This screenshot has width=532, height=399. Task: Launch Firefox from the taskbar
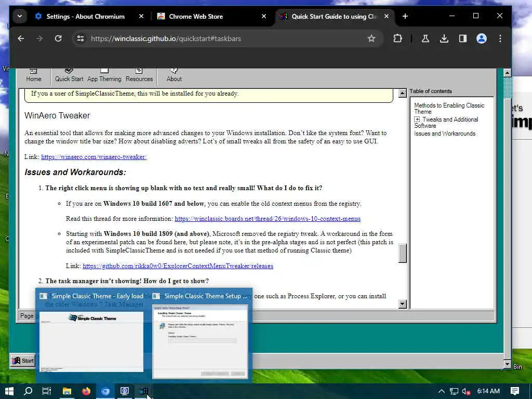tap(86, 391)
